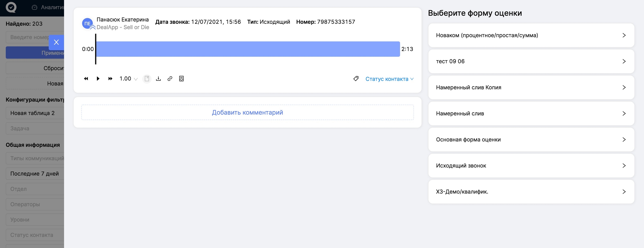Open the 1.00 playback speed dropdown
644x248 pixels.
[x=128, y=79]
